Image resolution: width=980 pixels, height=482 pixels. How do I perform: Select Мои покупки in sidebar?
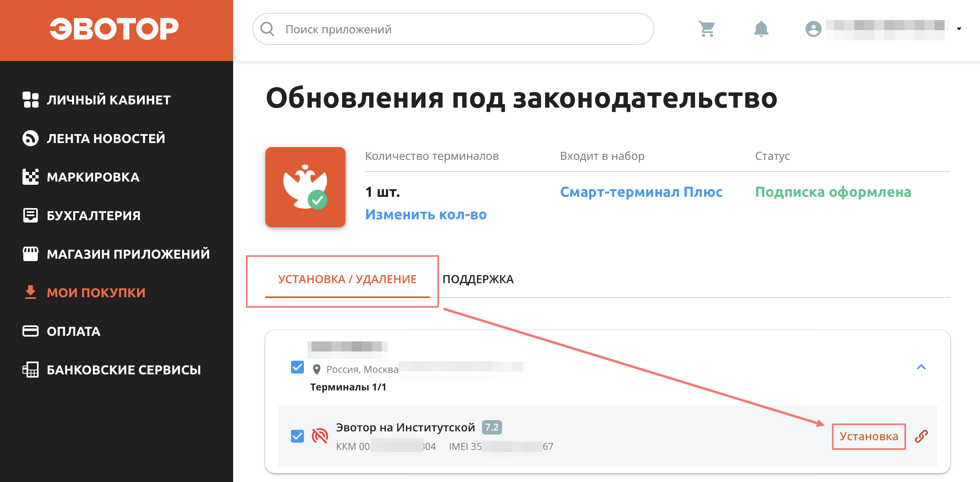96,292
